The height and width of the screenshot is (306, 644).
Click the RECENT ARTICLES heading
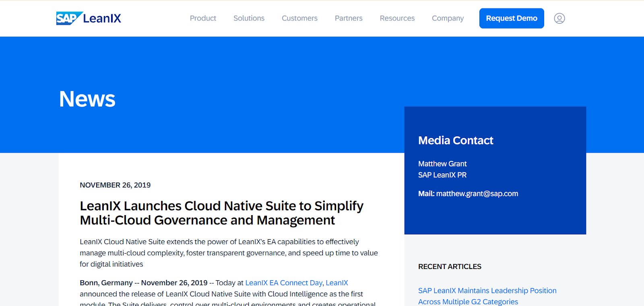pyautogui.click(x=450, y=267)
